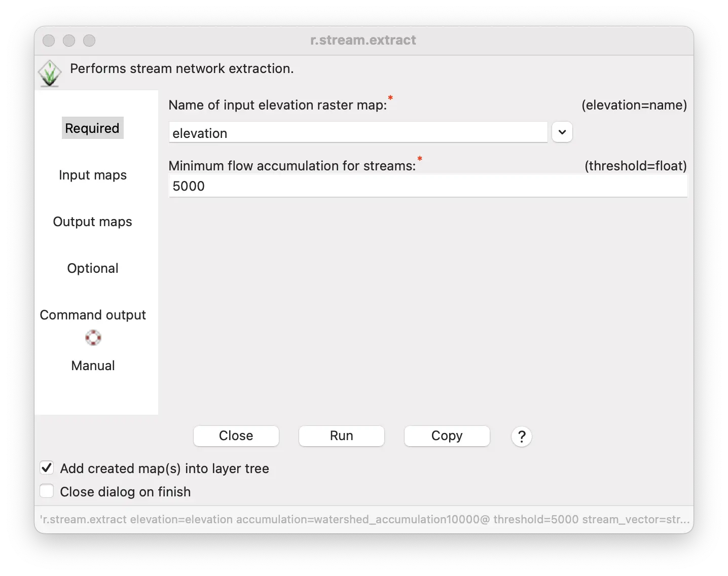
Task: Open help with the question mark button
Action: (522, 436)
